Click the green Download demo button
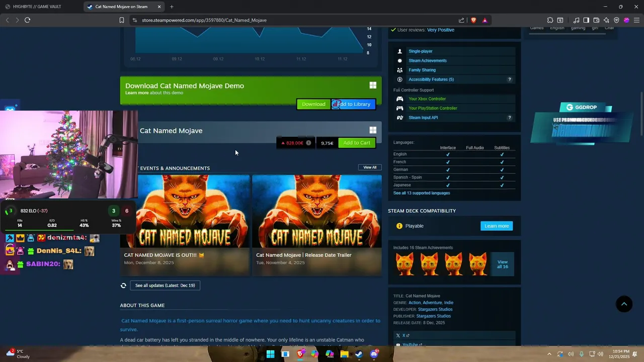Viewport: 644px width, 362px height. [x=313, y=104]
